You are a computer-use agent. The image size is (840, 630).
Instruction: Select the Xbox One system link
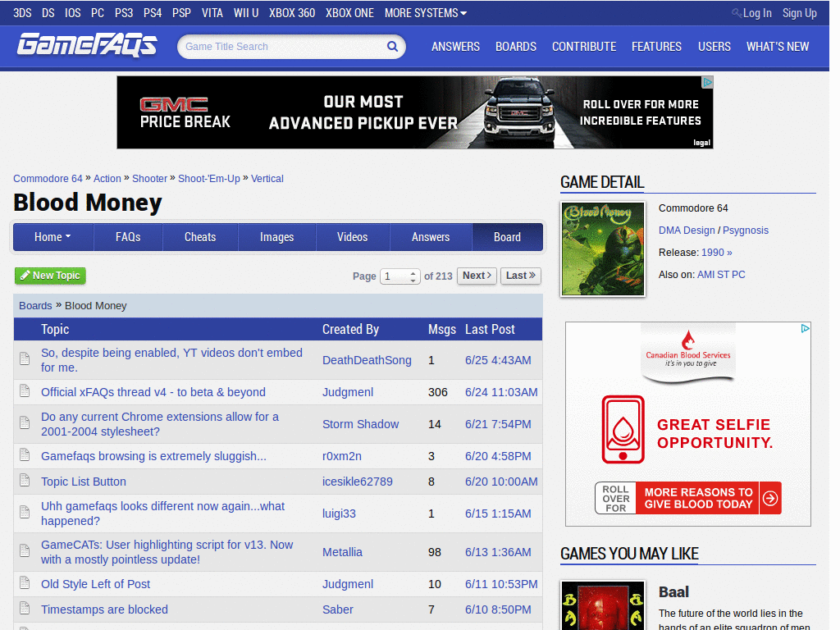coord(349,13)
